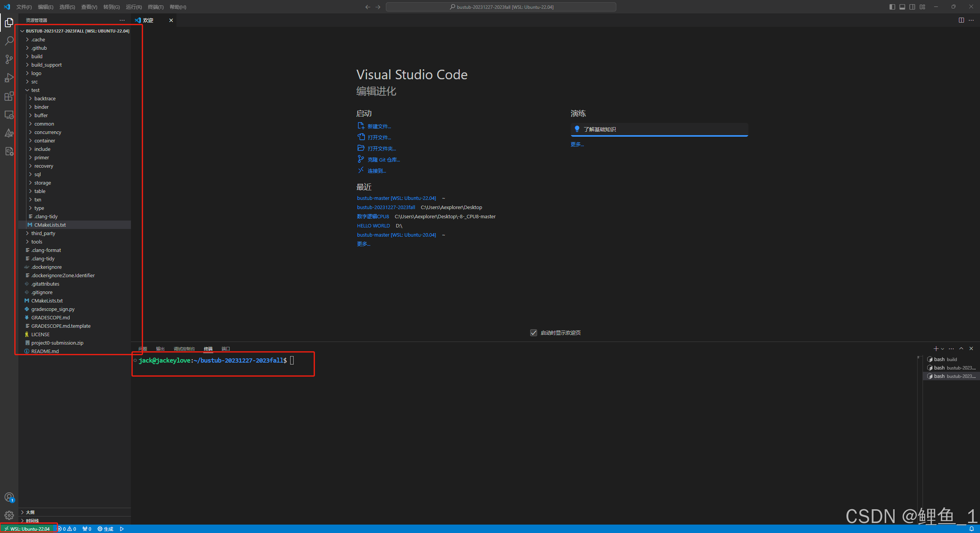Click the new terminal plus icon

click(x=936, y=348)
